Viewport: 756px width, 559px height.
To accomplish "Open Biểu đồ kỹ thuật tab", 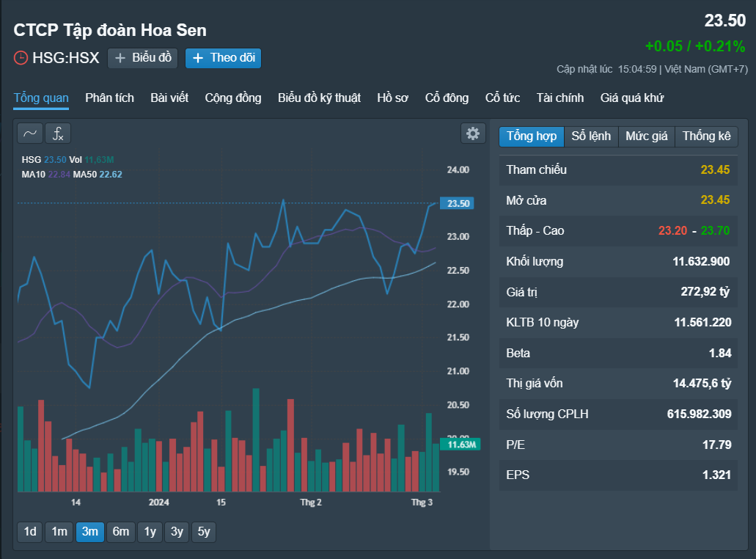I will (x=319, y=98).
